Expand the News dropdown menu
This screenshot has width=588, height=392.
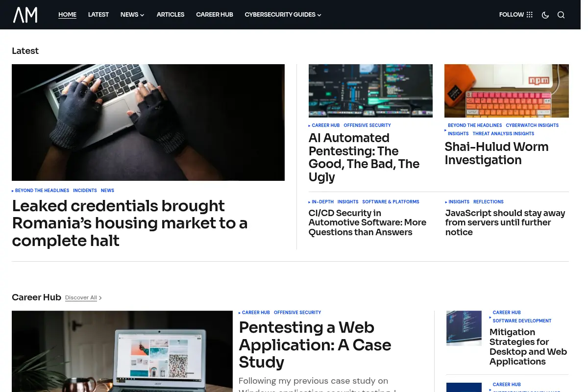pos(132,15)
